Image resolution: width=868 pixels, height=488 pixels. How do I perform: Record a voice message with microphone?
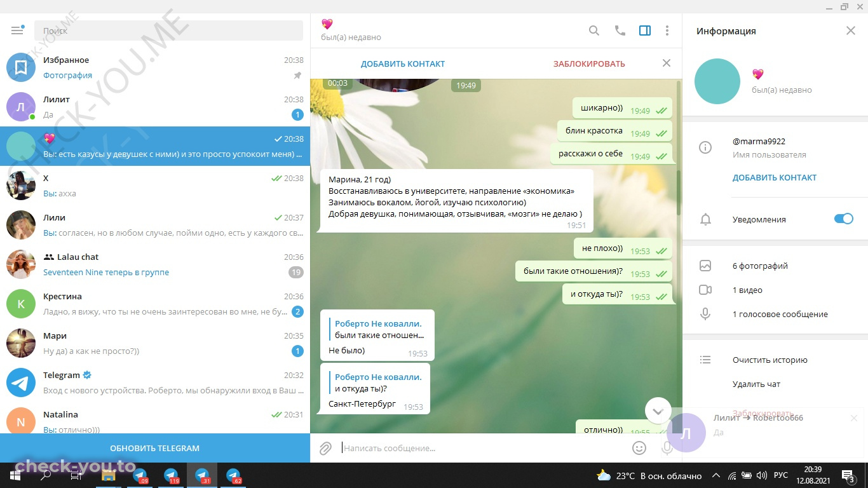click(x=667, y=448)
